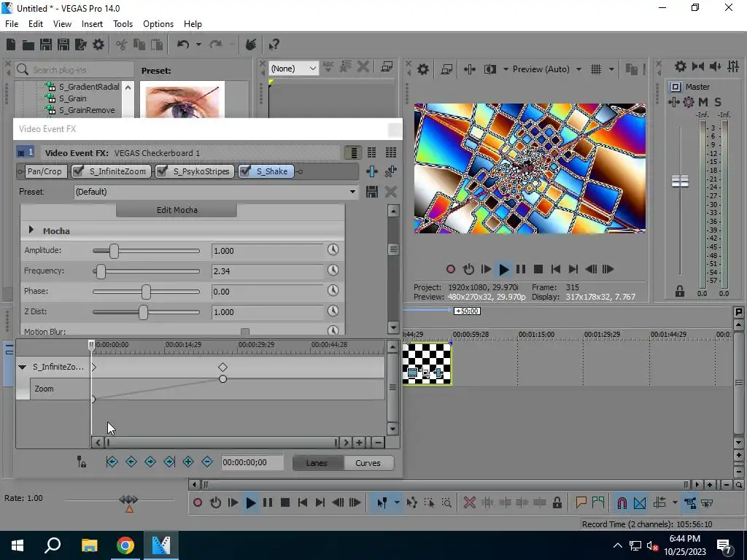Screen dimensions: 747x560
Task: Toggle the fader lock padlock in Master
Action: click(679, 291)
